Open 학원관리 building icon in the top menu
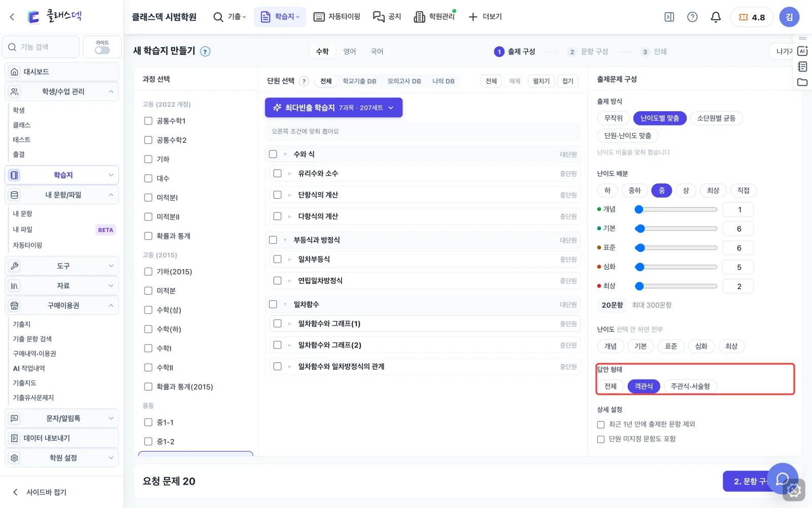This screenshot has width=812, height=508. click(419, 17)
